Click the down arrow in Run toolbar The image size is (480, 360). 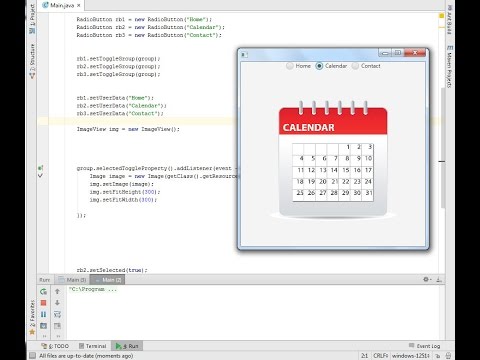(57, 303)
